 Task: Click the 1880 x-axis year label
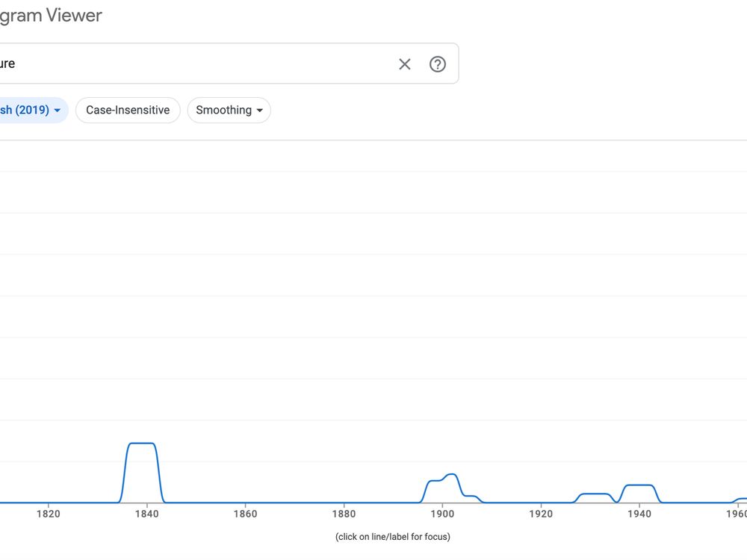pos(344,514)
